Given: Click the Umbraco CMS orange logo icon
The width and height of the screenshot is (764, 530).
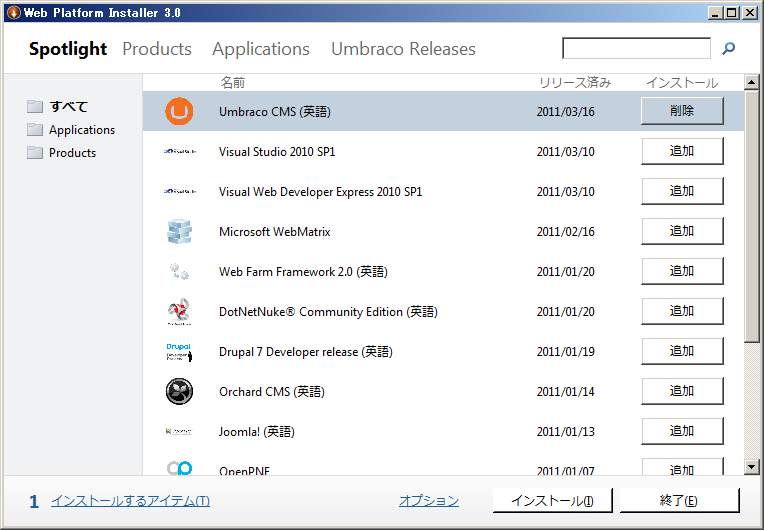Looking at the screenshot, I should pos(179,112).
